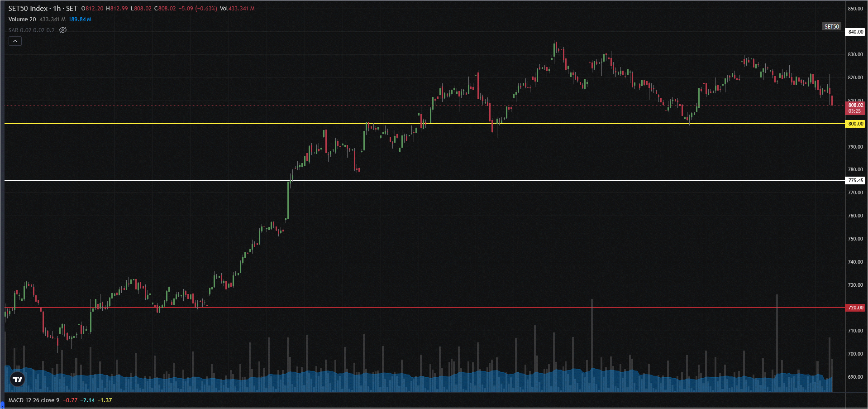Select the 775.45 price axis label
Viewport: 868px width, 409px height.
coord(855,180)
